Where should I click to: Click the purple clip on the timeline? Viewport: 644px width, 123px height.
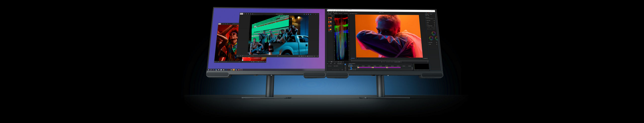click(x=379, y=68)
